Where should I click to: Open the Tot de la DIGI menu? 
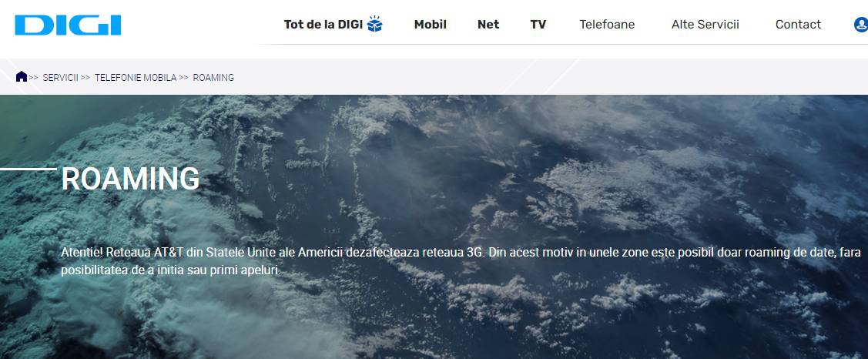click(x=323, y=25)
